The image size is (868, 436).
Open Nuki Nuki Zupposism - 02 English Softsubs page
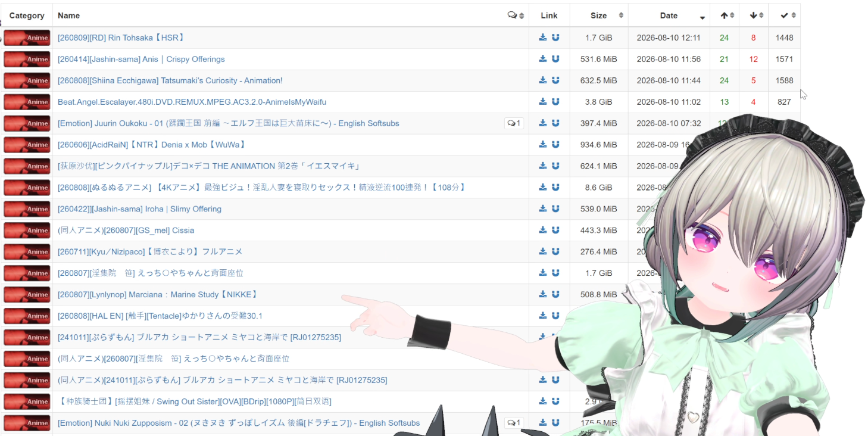point(239,423)
